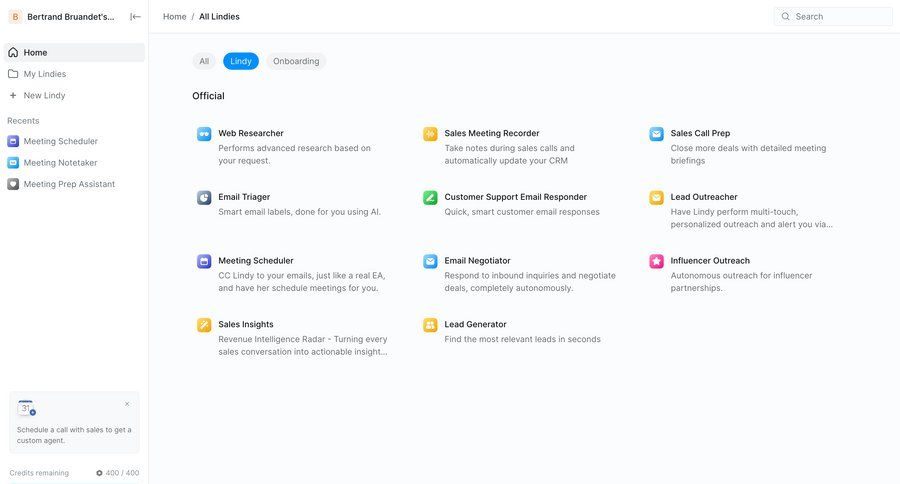Click the credits coin icon

click(x=99, y=473)
